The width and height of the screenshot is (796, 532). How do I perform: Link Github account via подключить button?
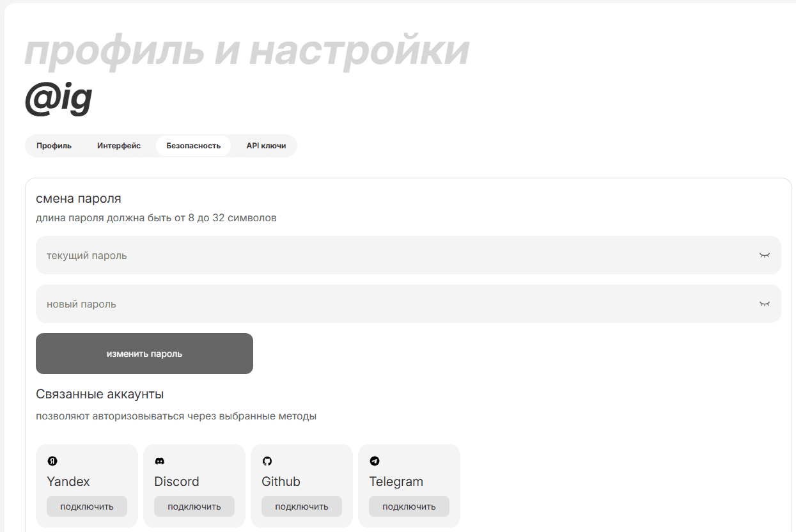(x=302, y=506)
